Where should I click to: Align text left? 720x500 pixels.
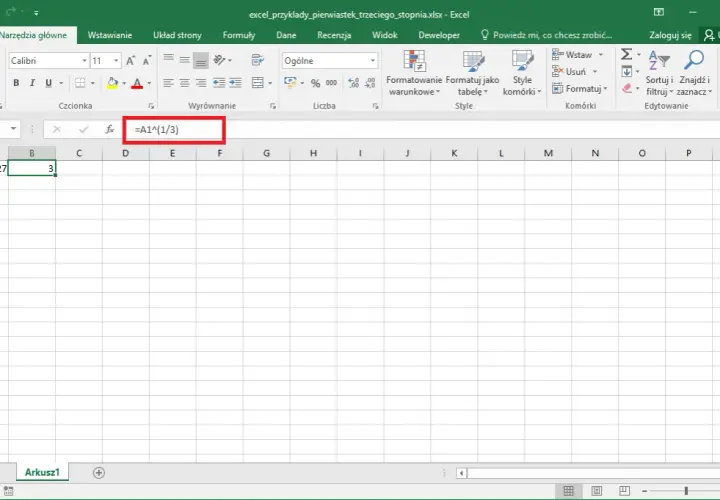[169, 83]
